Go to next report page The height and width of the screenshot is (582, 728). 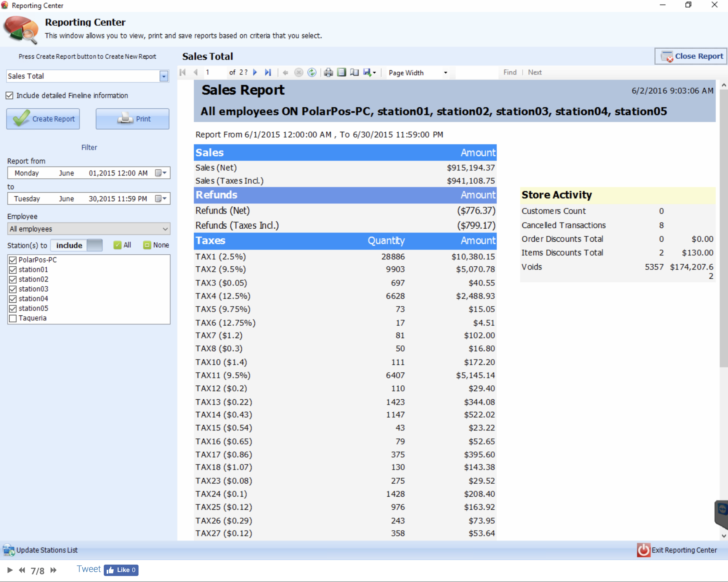point(255,72)
